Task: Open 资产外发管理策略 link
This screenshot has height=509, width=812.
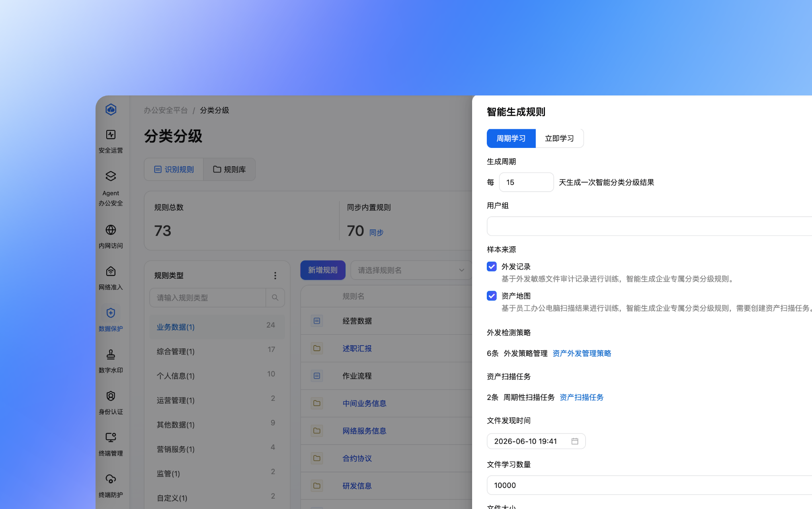Action: pos(582,354)
